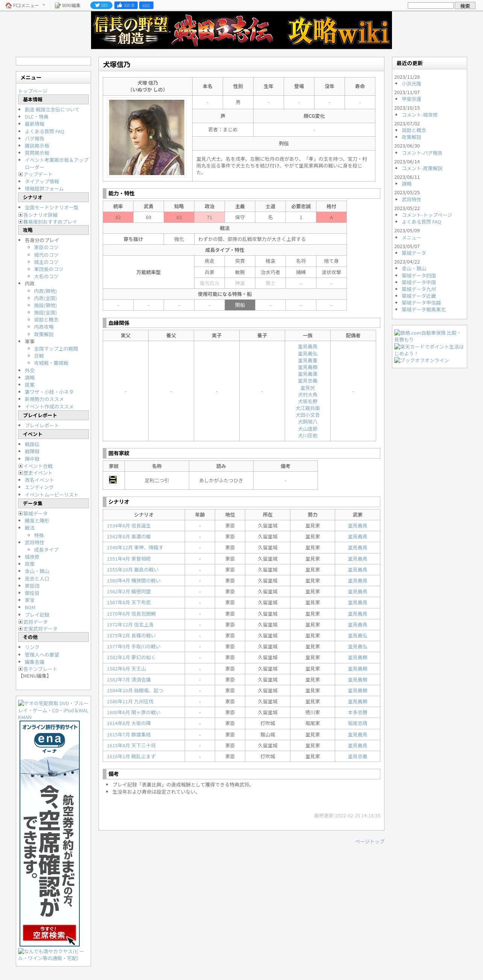Click the 関船 highlighted ship cell
The image size is (483, 980).
tap(240, 305)
